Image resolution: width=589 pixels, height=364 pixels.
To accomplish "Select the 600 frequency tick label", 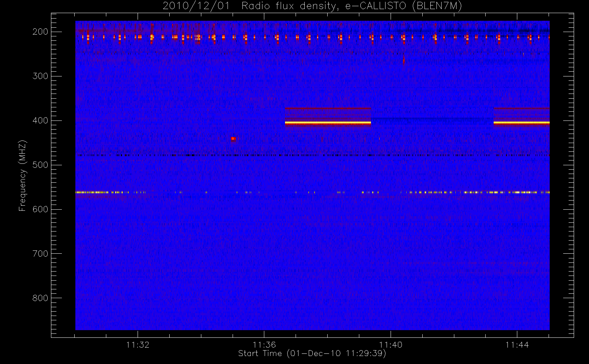I will click(x=40, y=209).
